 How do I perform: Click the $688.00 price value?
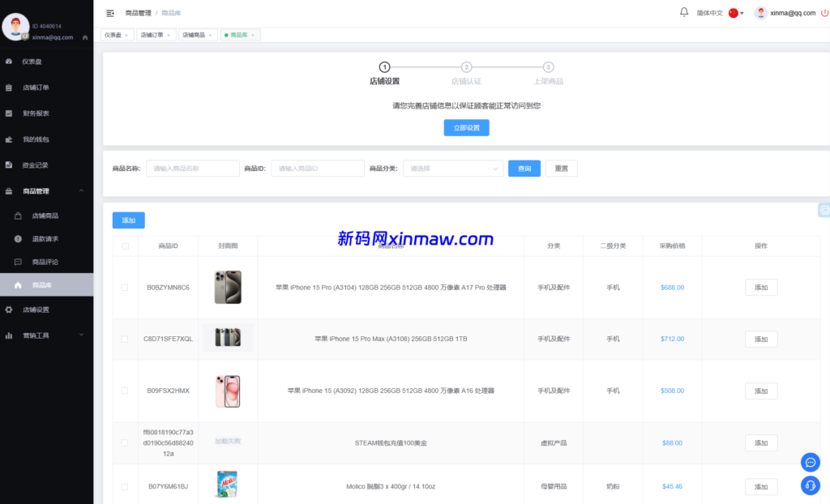tap(672, 288)
